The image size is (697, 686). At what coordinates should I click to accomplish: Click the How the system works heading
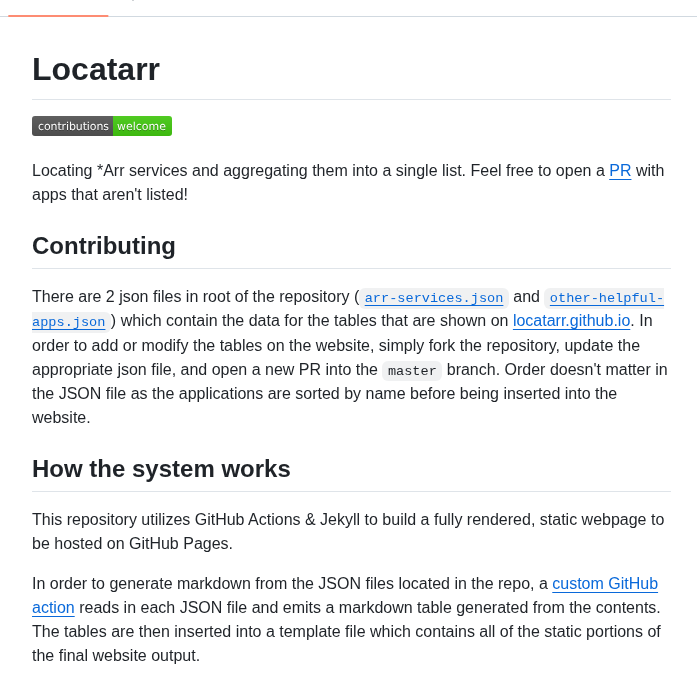click(x=161, y=469)
